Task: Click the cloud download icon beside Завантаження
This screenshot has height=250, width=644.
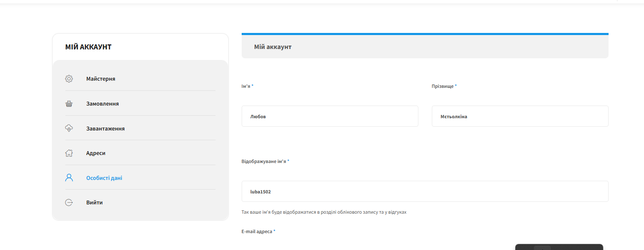Action: pos(69,128)
